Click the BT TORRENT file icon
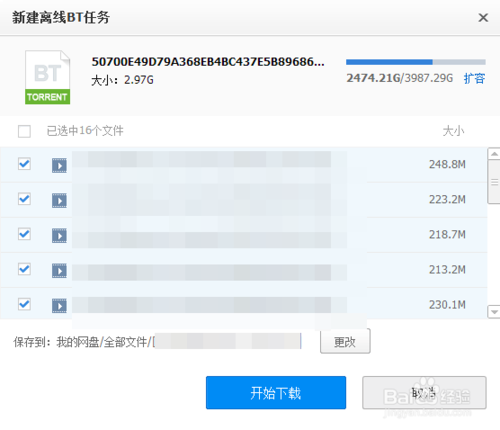The image size is (500, 430). (47, 77)
